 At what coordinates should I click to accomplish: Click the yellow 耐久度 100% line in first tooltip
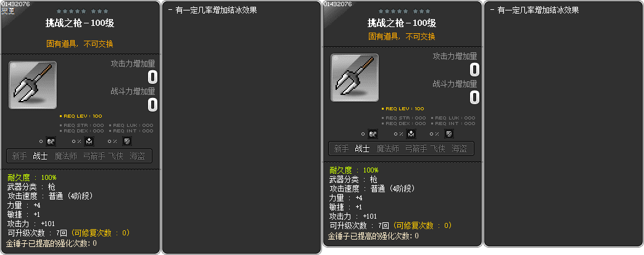pos(32,177)
